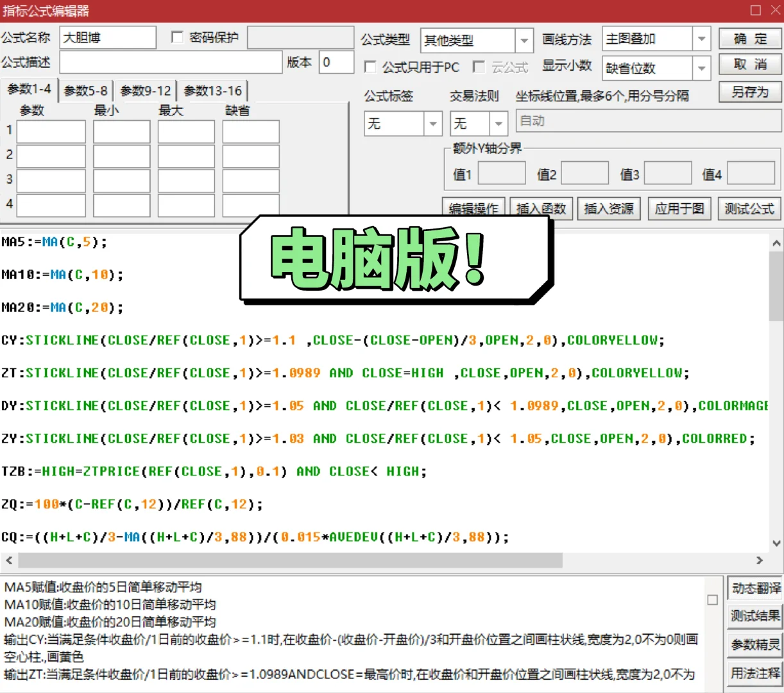Check the 公式只用于PC option
The image size is (784, 693).
[x=370, y=67]
